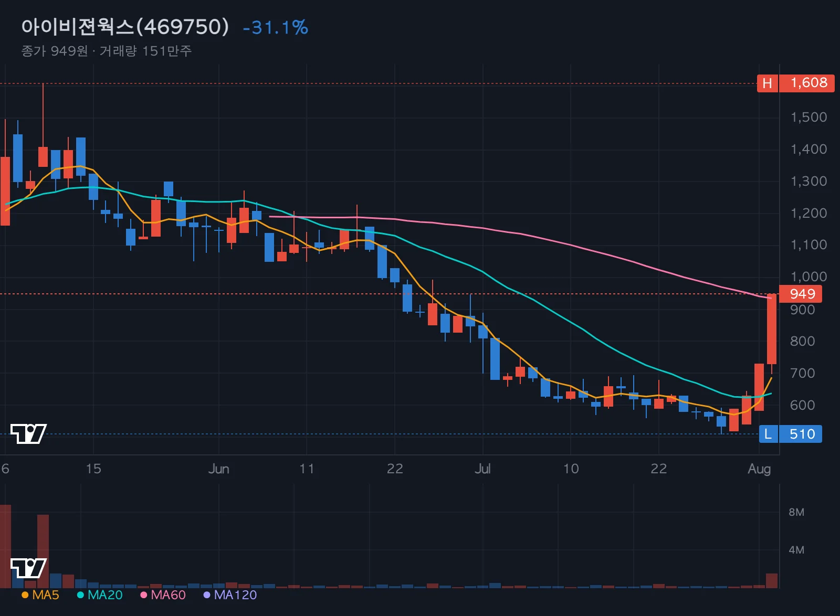Select the orange MA5 legend dot
This screenshot has height=616, width=840.
click(25, 595)
